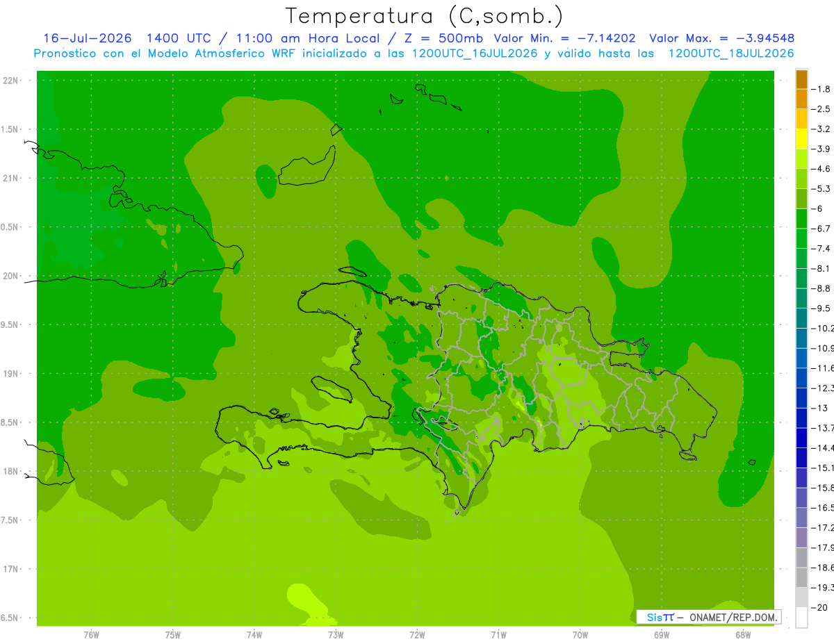834x644 pixels.
Task: Click the '-8.8' colorbar value
Action: [821, 288]
